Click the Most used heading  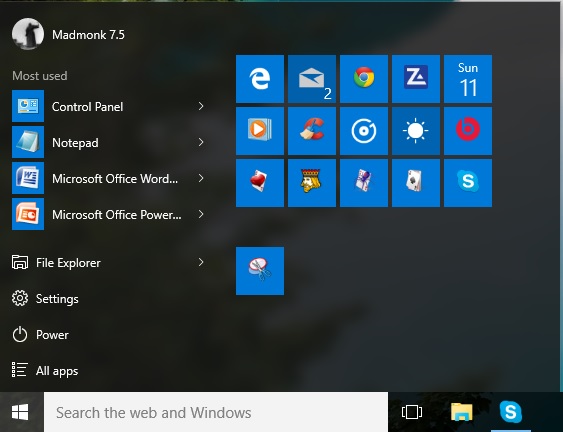[39, 76]
